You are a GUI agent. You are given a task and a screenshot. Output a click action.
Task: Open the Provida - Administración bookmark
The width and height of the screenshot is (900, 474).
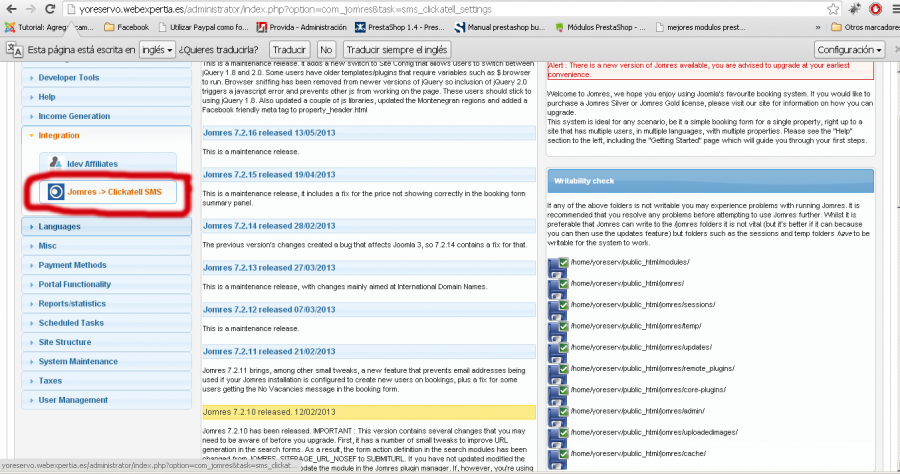302,27
